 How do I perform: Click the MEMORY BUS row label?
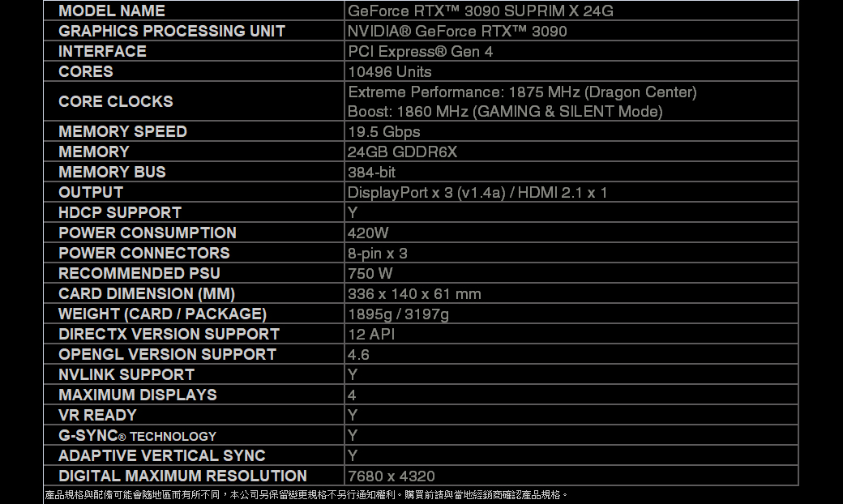tap(112, 173)
